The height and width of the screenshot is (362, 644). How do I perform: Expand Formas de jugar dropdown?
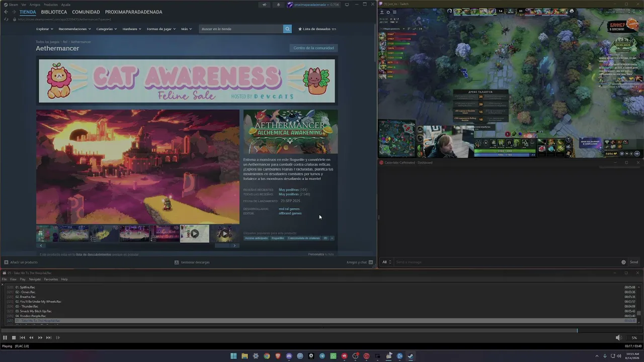[x=162, y=29]
